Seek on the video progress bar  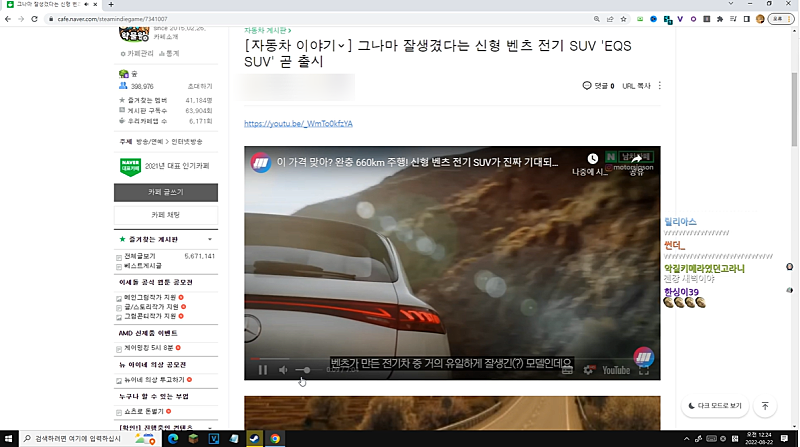coord(452,359)
